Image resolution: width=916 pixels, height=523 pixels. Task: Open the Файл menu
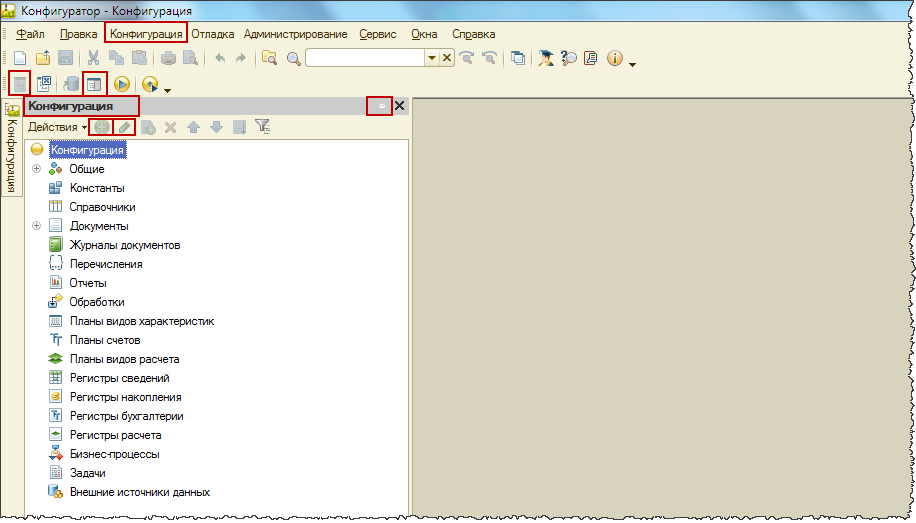(30, 34)
